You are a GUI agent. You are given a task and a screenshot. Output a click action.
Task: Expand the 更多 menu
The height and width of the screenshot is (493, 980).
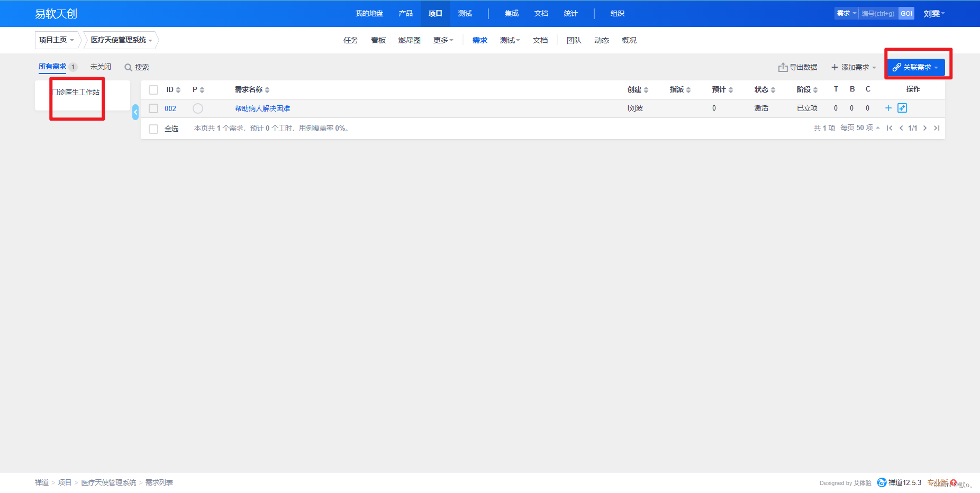(x=443, y=40)
